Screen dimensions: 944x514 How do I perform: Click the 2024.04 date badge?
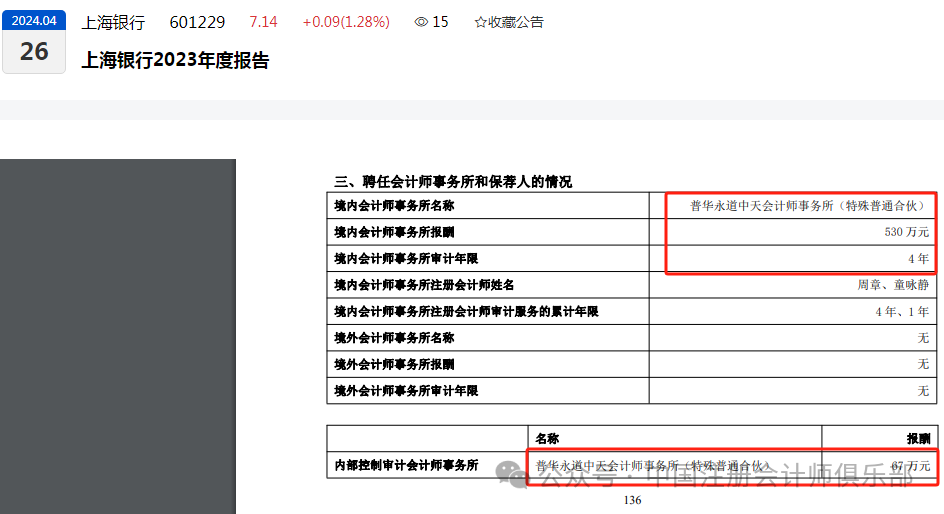point(34,20)
